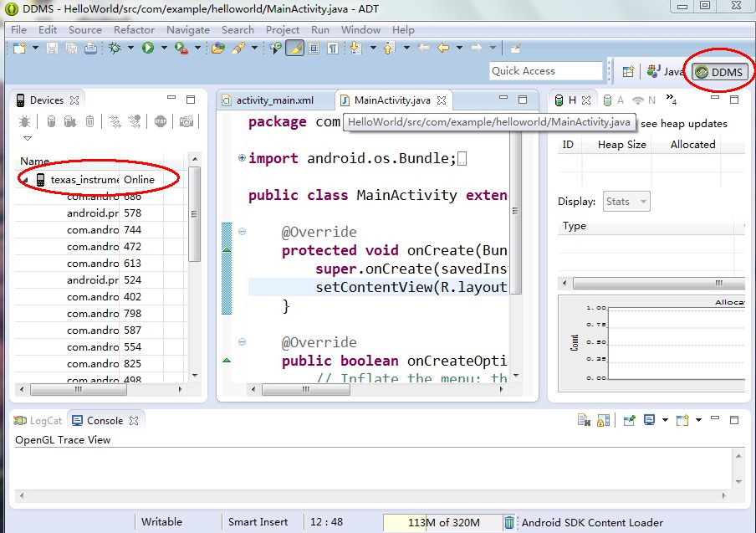Click the Cause GC trash icon
Image resolution: width=756 pixels, height=533 pixels.
point(89,121)
